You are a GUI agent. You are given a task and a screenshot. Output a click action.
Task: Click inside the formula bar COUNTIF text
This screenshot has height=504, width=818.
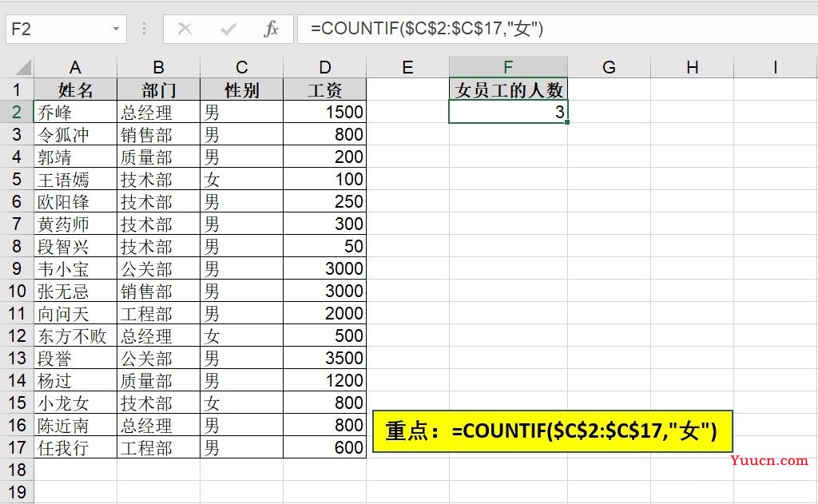coord(427,28)
